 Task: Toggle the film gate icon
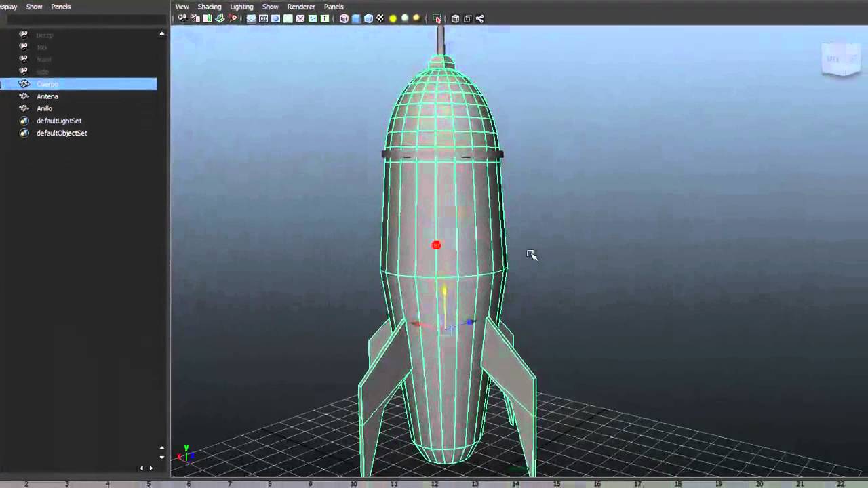(x=263, y=18)
